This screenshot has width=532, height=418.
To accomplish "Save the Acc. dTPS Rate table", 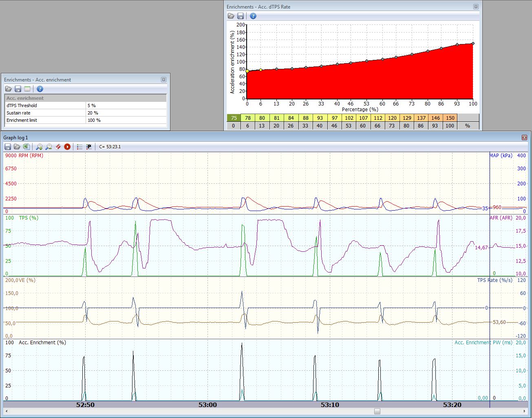I will (x=241, y=16).
